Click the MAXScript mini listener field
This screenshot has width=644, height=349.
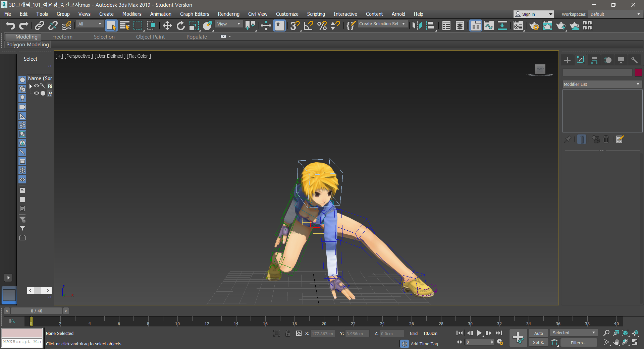click(22, 343)
